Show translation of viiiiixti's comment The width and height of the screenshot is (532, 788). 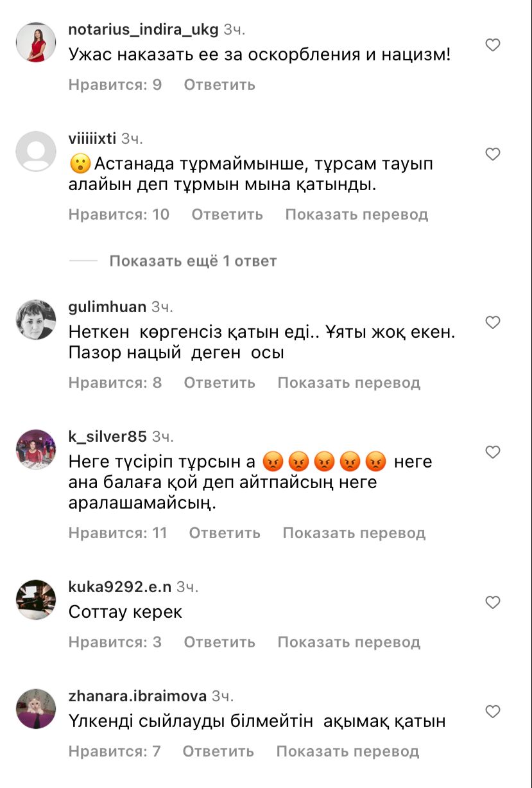point(357,215)
